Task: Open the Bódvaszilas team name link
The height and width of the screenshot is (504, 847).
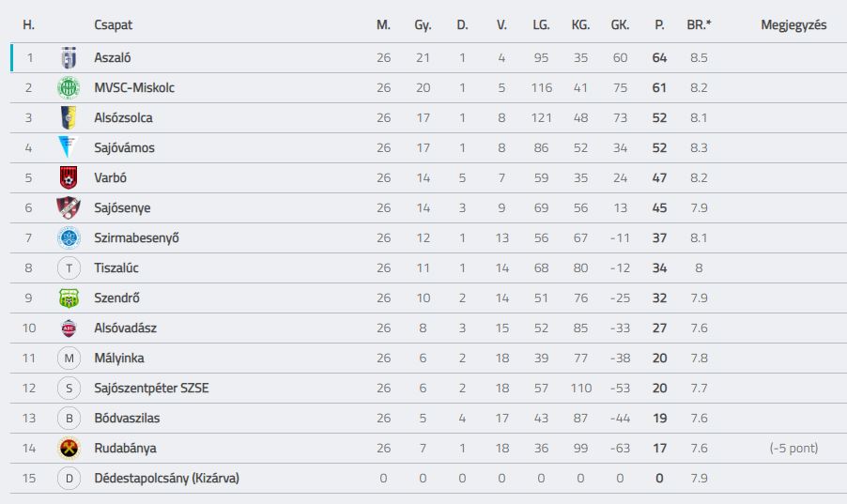Action: pyautogui.click(x=127, y=418)
